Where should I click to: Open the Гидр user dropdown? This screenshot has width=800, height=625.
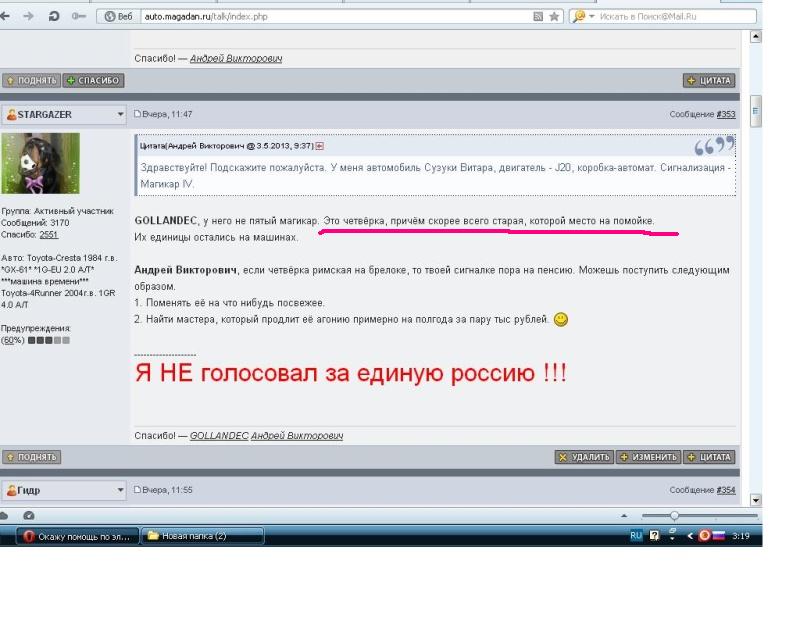121,490
